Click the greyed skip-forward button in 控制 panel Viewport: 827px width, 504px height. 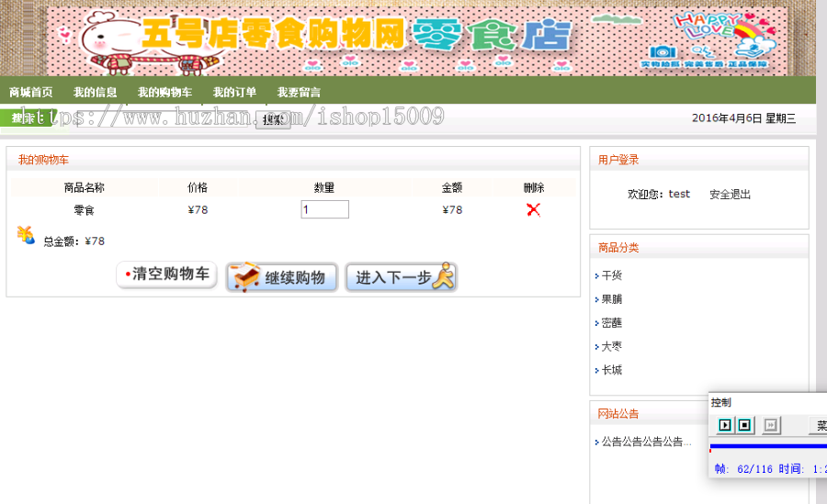771,425
